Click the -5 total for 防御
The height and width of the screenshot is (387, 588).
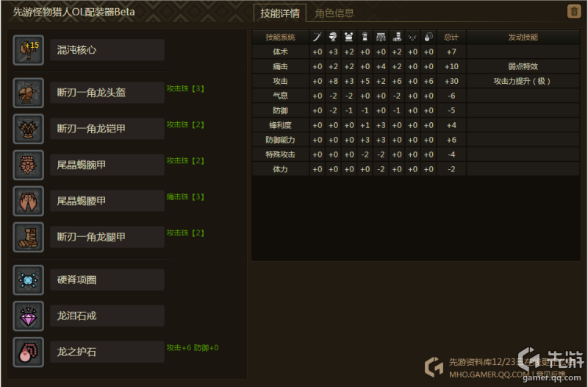451,110
